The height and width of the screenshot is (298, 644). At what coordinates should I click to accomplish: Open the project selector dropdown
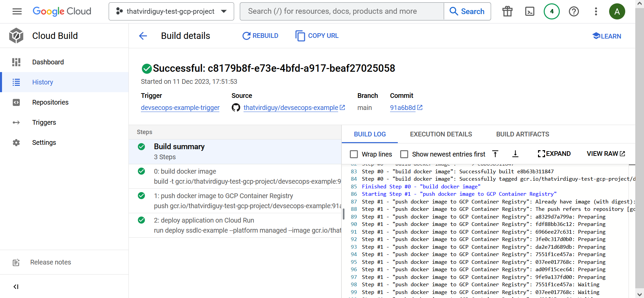(x=171, y=11)
